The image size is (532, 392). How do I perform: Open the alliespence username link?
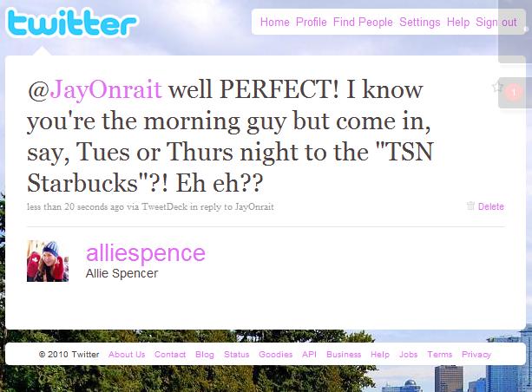pyautogui.click(x=146, y=253)
